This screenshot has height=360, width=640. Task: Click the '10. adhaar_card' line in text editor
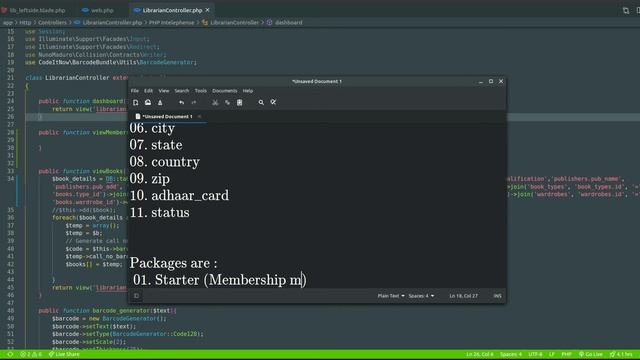pos(179,196)
